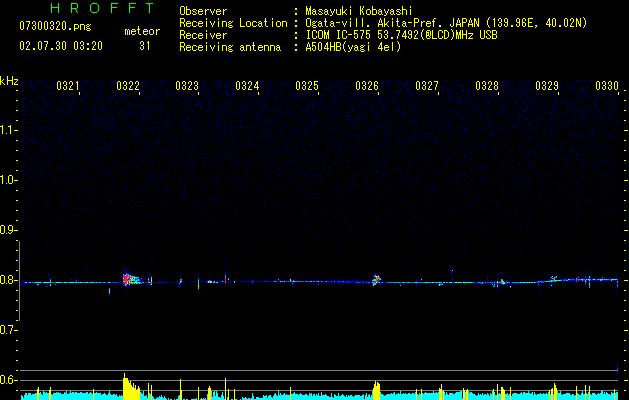Click the 0329 time marker
The image size is (629, 400).
click(x=547, y=86)
